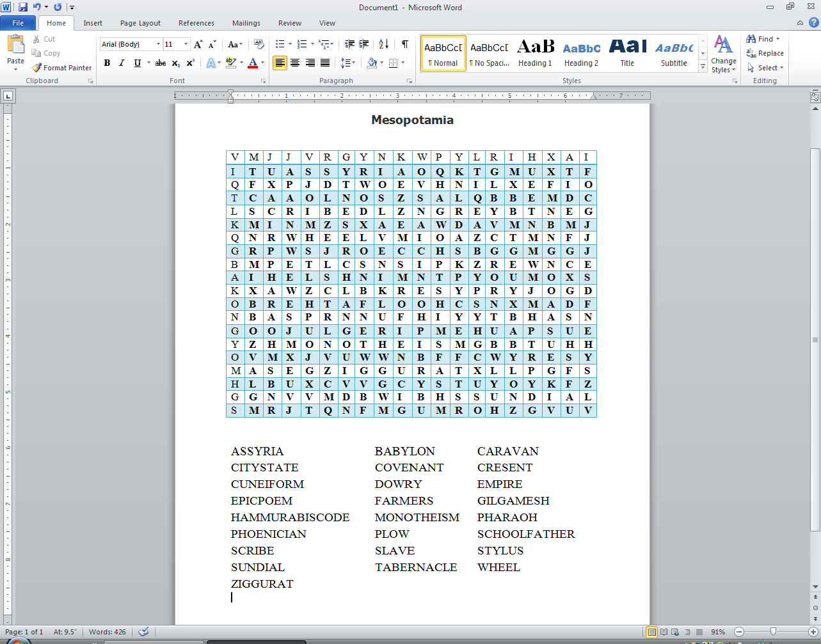Open the font name dropdown

[x=158, y=44]
